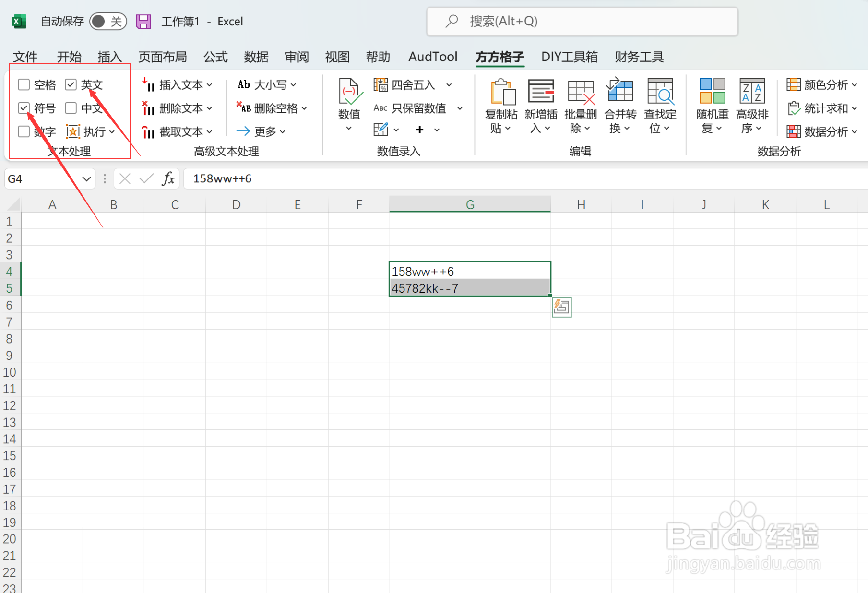This screenshot has height=593, width=868.
Task: Click the edit pencil icon in 数值录入
Action: tap(380, 130)
